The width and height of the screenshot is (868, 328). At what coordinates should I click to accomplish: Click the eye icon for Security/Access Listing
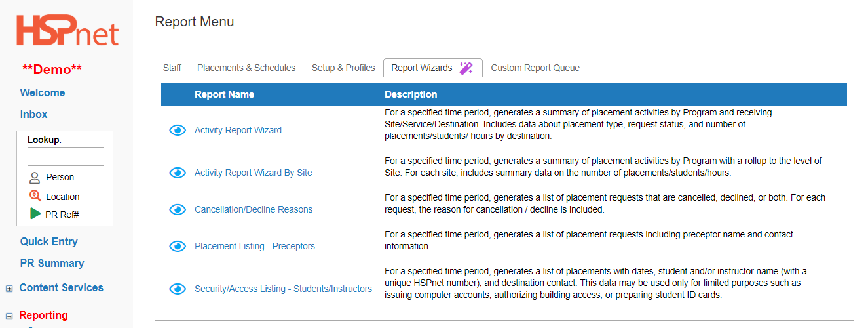(x=178, y=289)
